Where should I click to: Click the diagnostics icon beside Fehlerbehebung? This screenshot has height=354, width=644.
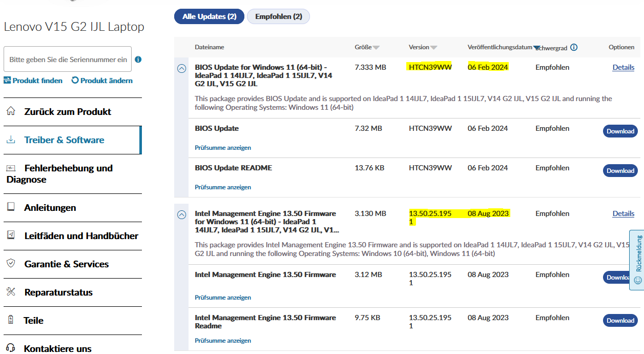point(11,168)
